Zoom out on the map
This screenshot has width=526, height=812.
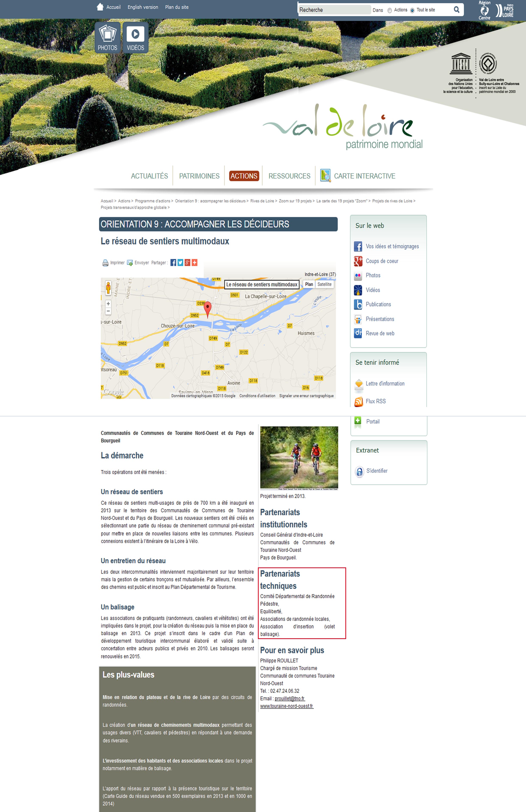[x=108, y=311]
